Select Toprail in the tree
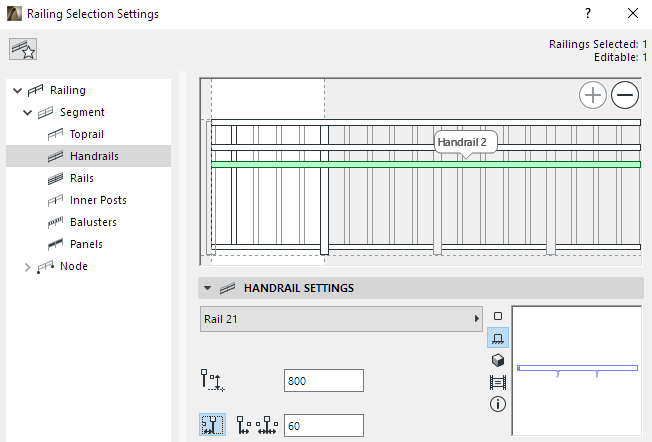 click(x=86, y=134)
